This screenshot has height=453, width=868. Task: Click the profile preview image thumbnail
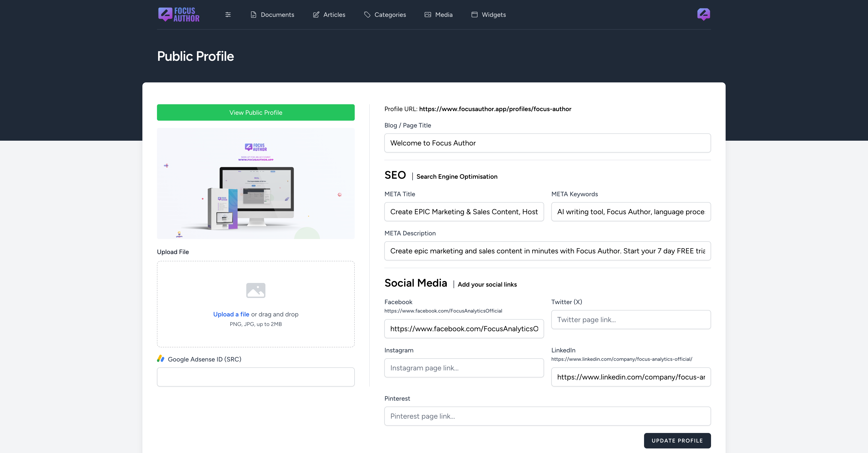[x=256, y=183]
